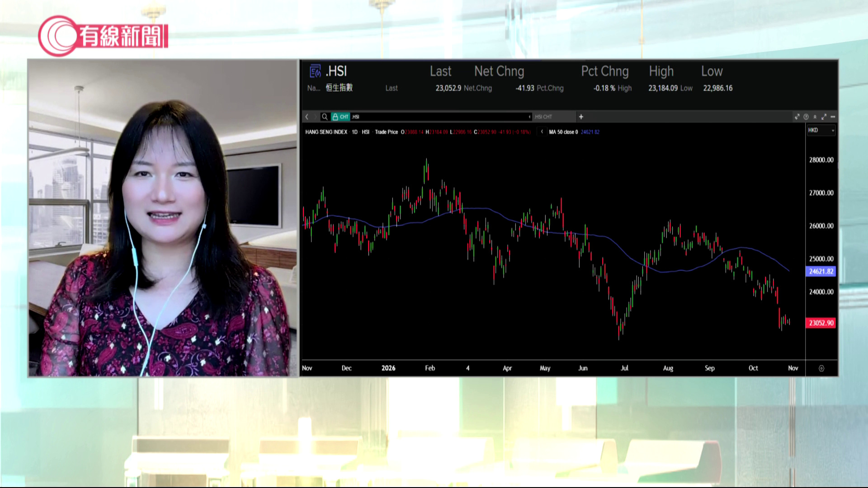Click the Trade Price label
The height and width of the screenshot is (488, 868).
tap(387, 132)
